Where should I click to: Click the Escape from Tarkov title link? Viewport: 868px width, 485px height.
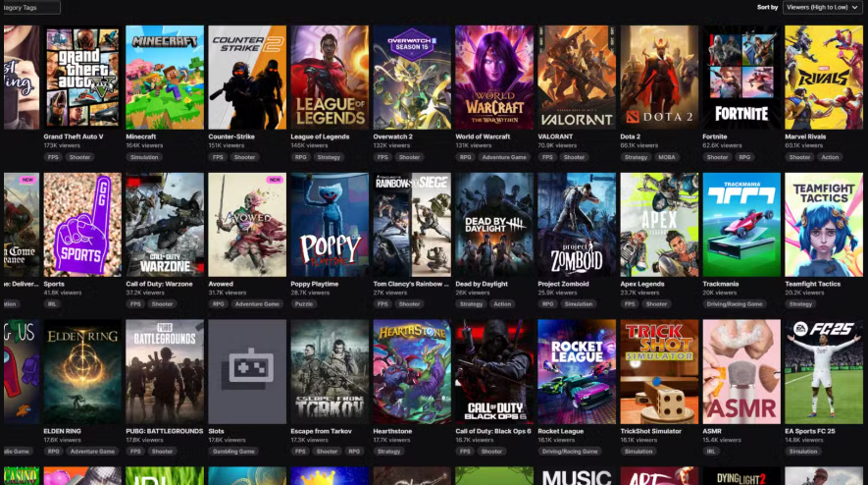tap(321, 430)
